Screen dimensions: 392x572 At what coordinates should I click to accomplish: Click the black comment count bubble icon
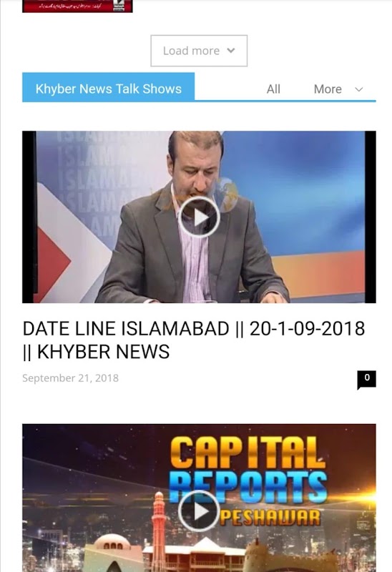366,380
